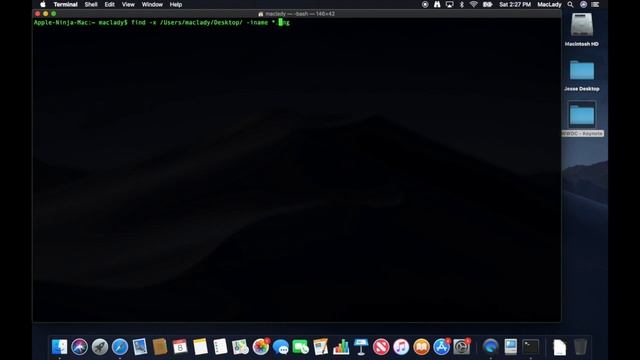This screenshot has width=640, height=360.
Task: Open Terminal icon in the Dock
Action: point(531,347)
